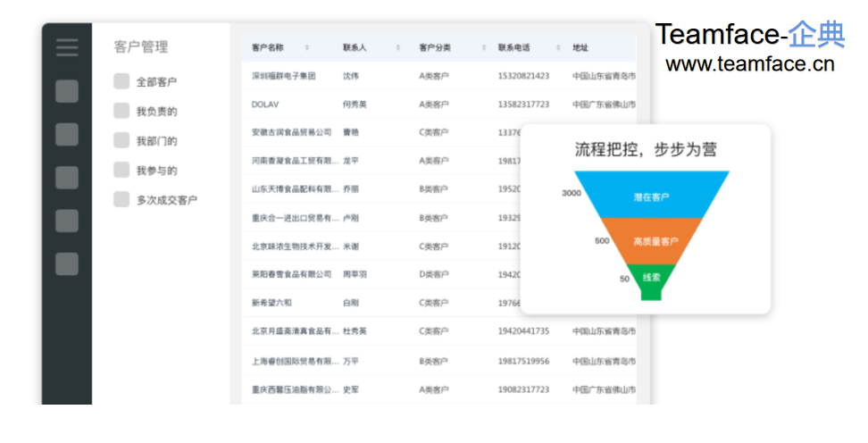868x443 pixels.
Task: Click square icon beside 我部门的
Action: coord(121,140)
